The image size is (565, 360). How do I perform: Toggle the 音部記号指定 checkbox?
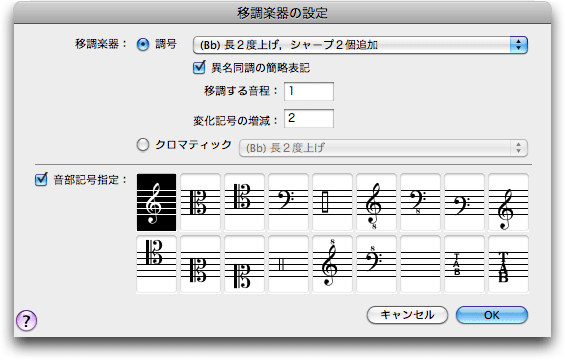tap(41, 179)
